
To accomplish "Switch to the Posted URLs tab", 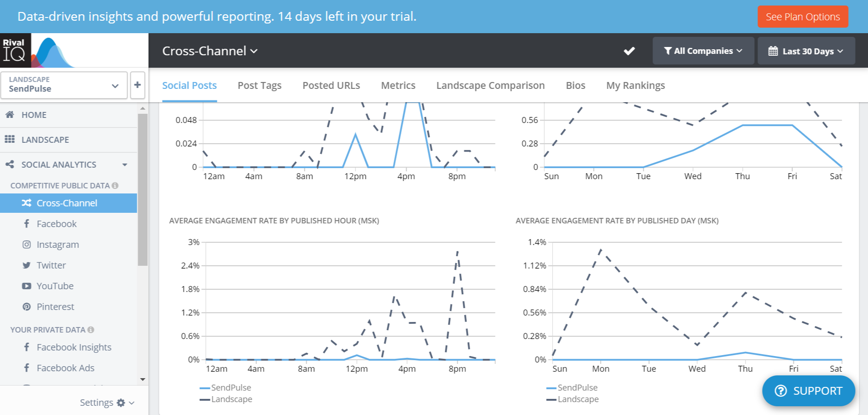I will 331,86.
